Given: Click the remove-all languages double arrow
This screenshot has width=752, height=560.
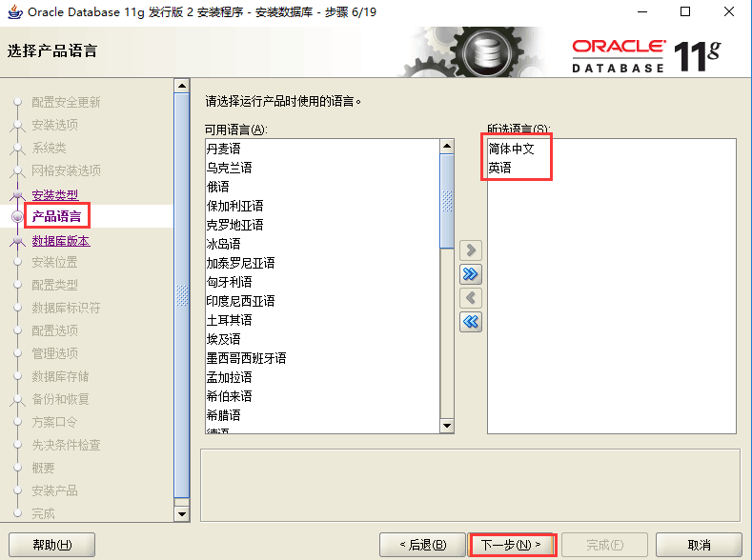Looking at the screenshot, I should [471, 322].
